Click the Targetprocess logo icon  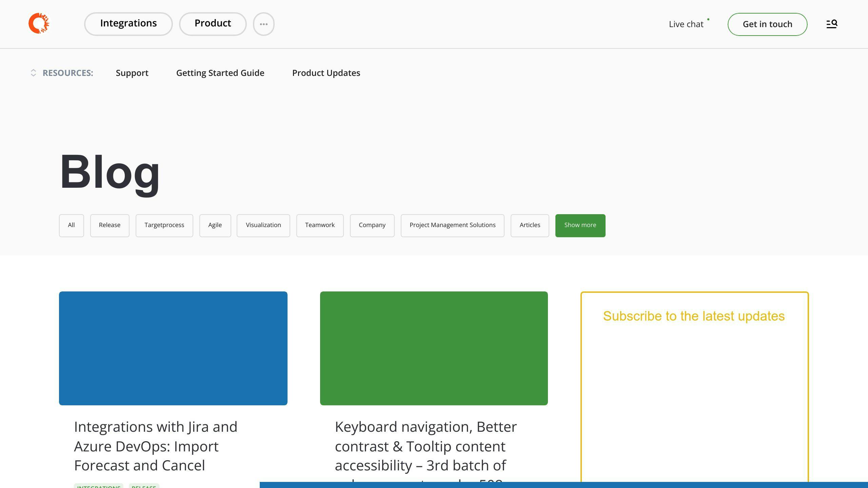click(39, 23)
